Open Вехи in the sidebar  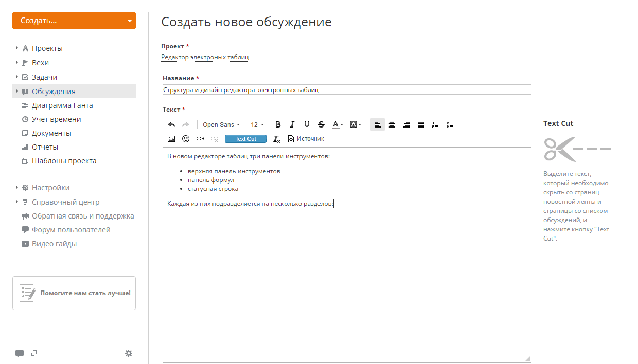coord(40,63)
